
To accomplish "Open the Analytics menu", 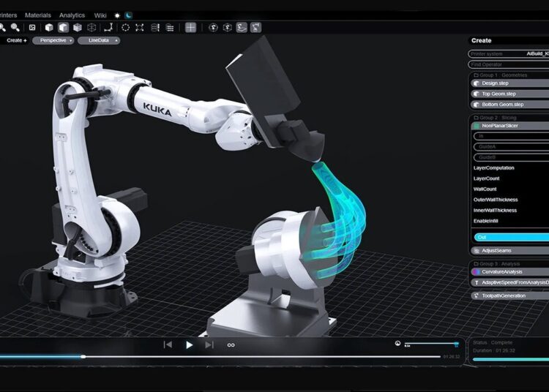I will (x=72, y=15).
